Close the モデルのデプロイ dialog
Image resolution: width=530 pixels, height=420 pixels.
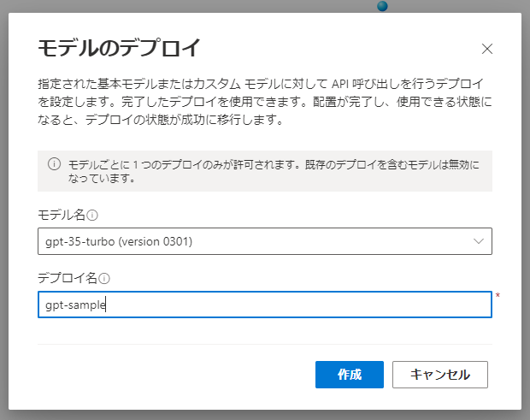pyautogui.click(x=486, y=49)
